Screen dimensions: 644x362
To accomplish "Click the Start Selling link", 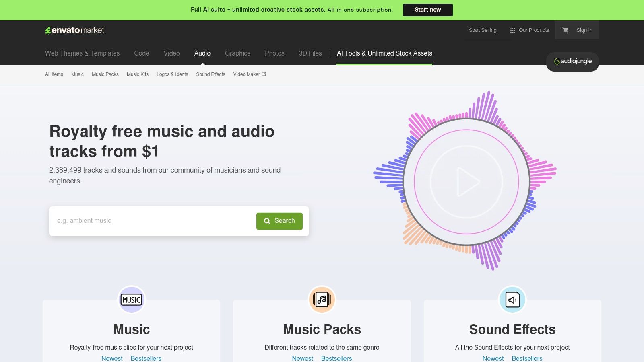I will (482, 30).
